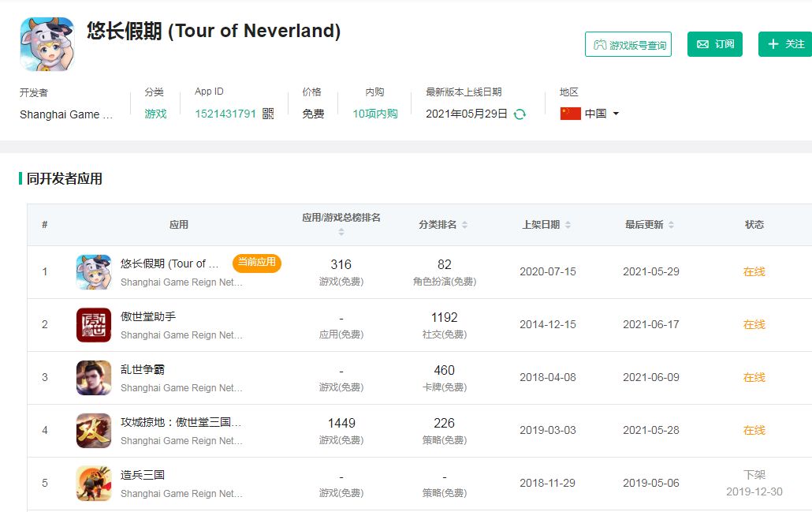Open the 游戏 category link

155,114
